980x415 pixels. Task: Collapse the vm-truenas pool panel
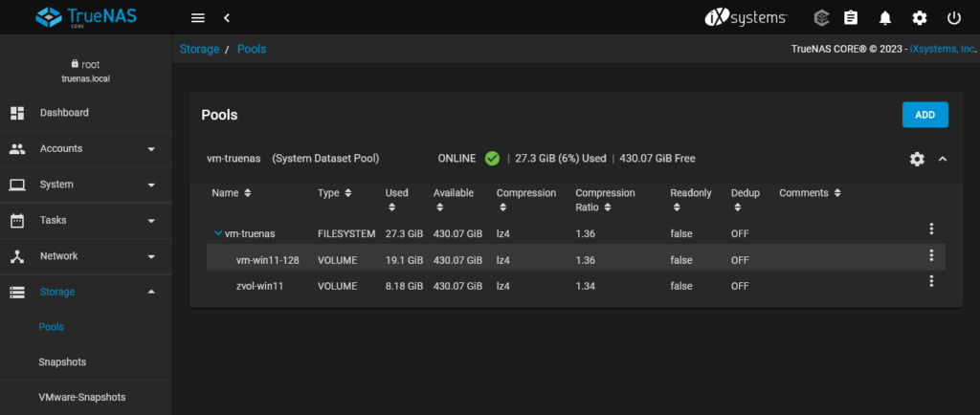click(943, 159)
